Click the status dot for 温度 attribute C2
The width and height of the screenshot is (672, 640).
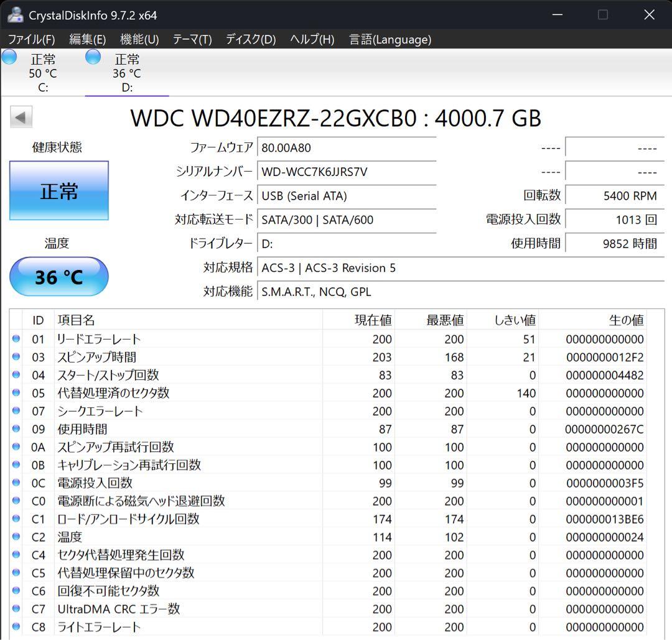coord(16,537)
